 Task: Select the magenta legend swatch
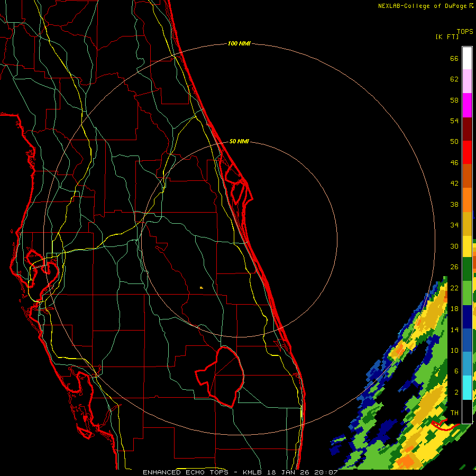(x=467, y=105)
